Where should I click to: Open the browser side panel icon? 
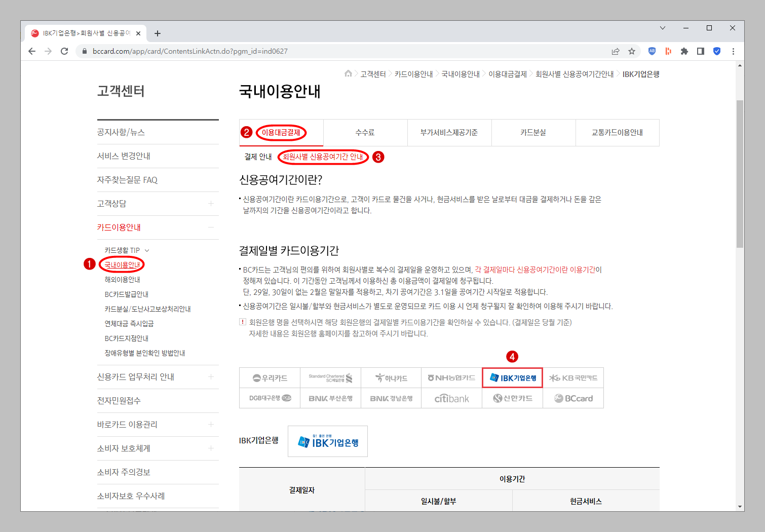click(701, 51)
